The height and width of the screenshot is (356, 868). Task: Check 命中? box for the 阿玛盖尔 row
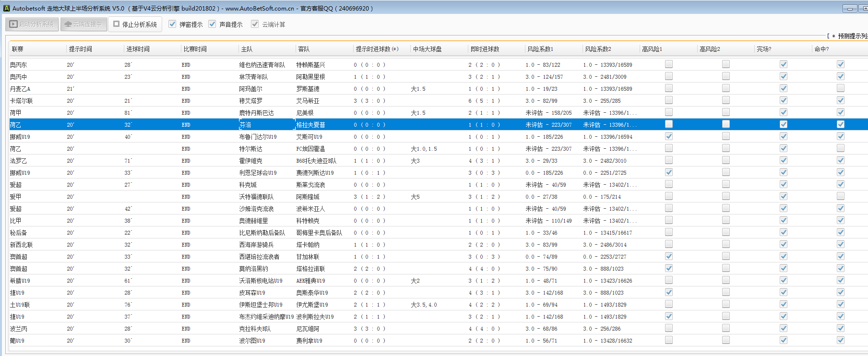pyautogui.click(x=841, y=88)
